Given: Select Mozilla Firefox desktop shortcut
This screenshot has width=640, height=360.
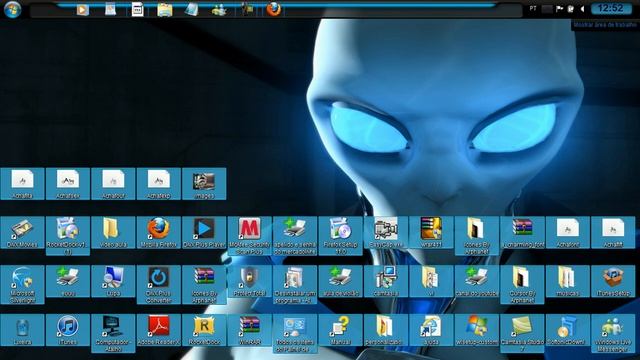Looking at the screenshot, I should [159, 233].
